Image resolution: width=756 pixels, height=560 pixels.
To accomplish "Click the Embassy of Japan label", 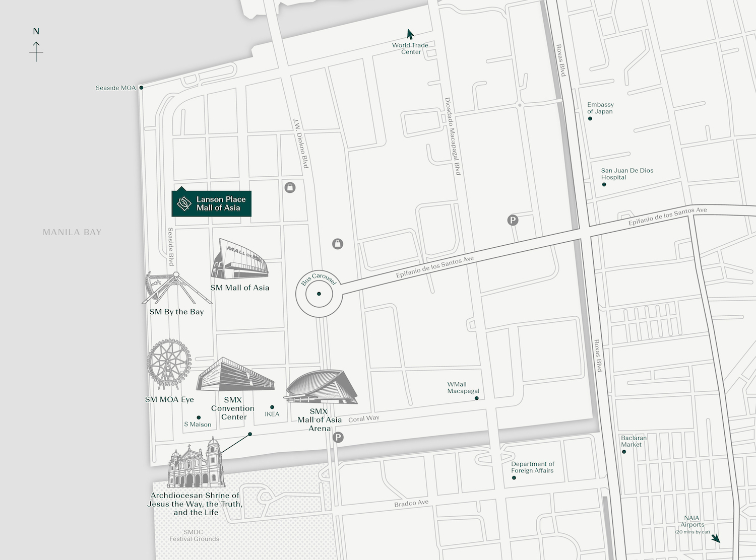I will pos(600,108).
